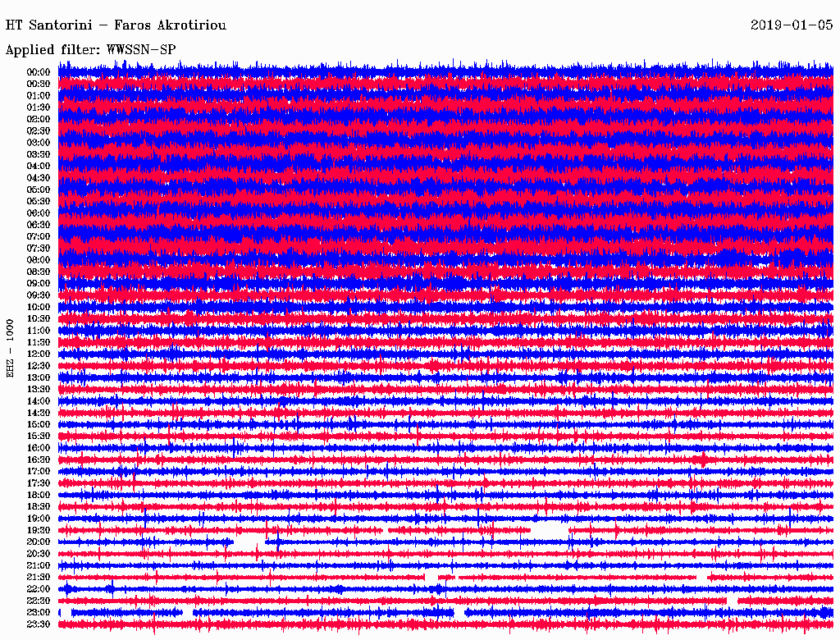Click the 13:30 time label
Screen dimensions: 840x640
point(38,389)
